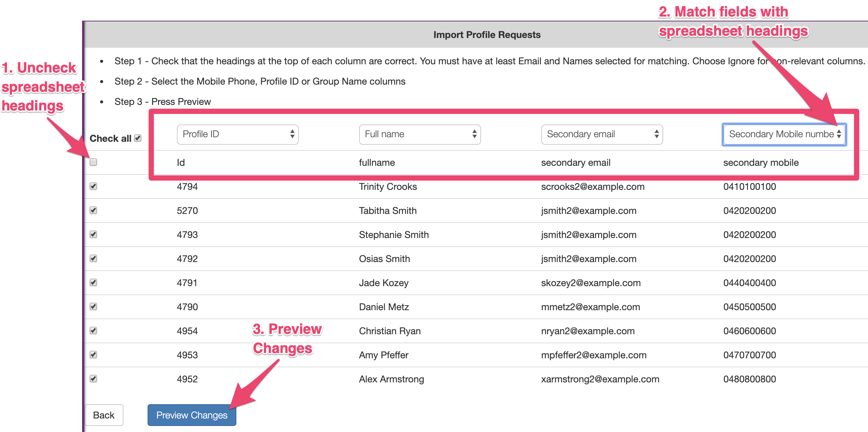Open the Secondary Mobile number dropdown
The height and width of the screenshot is (432, 868).
(784, 134)
